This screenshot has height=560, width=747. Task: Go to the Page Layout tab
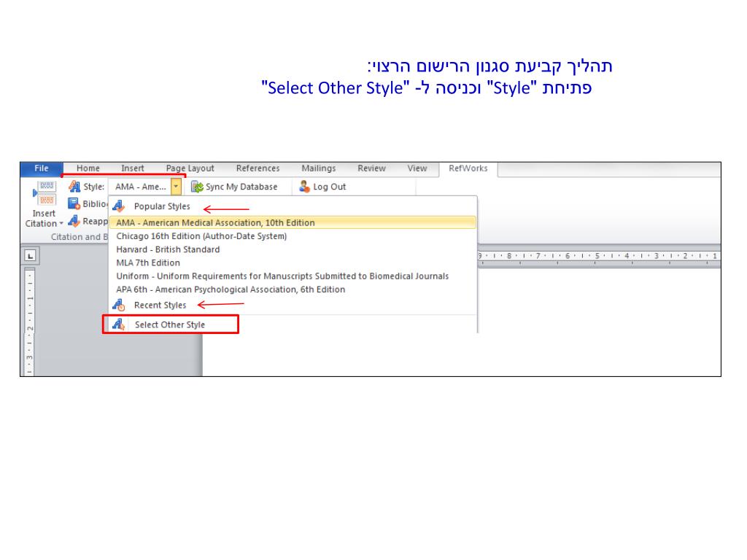(190, 168)
